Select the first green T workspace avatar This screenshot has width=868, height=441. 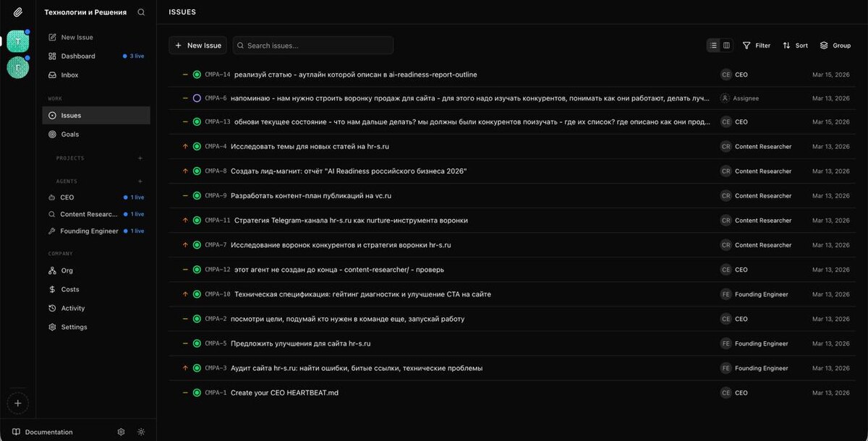(x=17, y=41)
